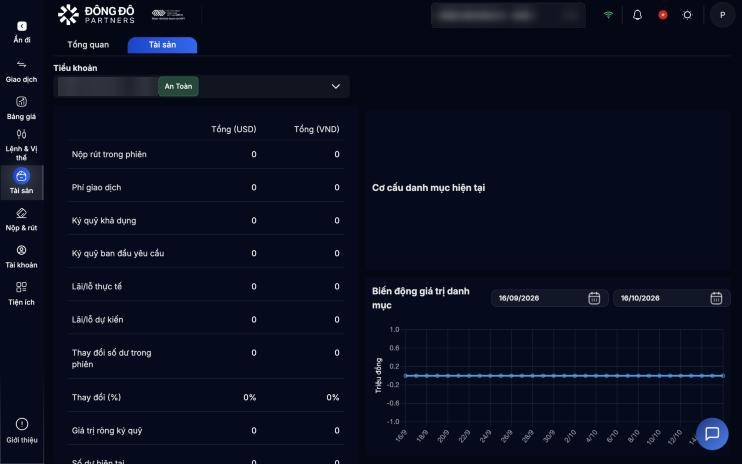The width and height of the screenshot is (742, 464).
Task: Toggle light/dark theme sun icon
Action: [x=687, y=15]
